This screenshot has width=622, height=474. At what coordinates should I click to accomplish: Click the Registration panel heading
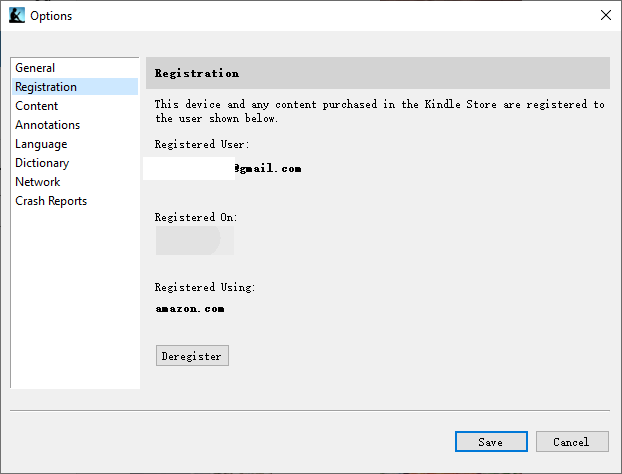point(197,73)
